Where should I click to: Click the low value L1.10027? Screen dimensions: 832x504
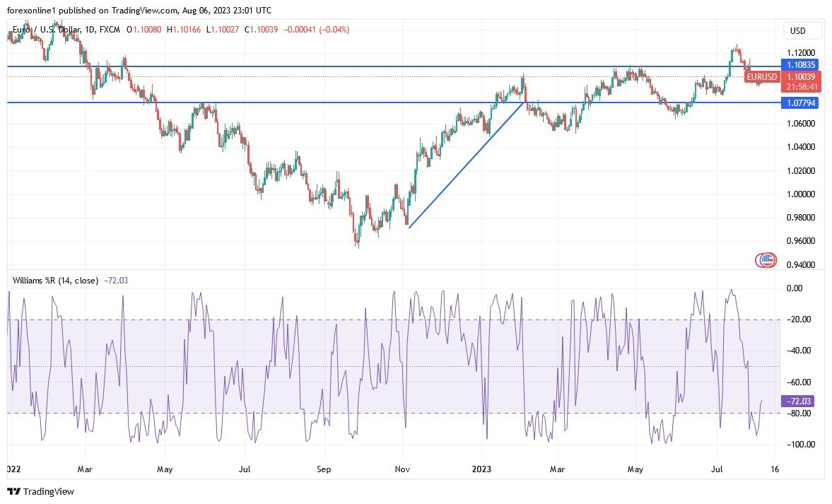(223, 30)
